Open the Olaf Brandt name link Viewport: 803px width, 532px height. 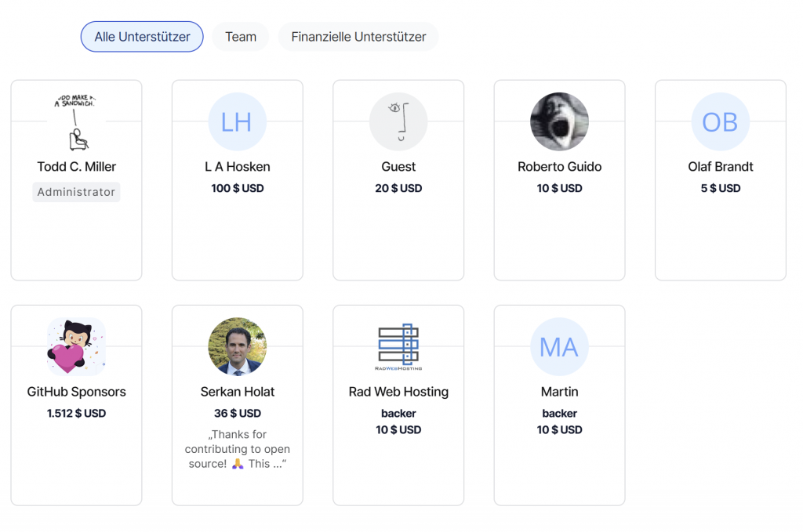[x=720, y=167]
